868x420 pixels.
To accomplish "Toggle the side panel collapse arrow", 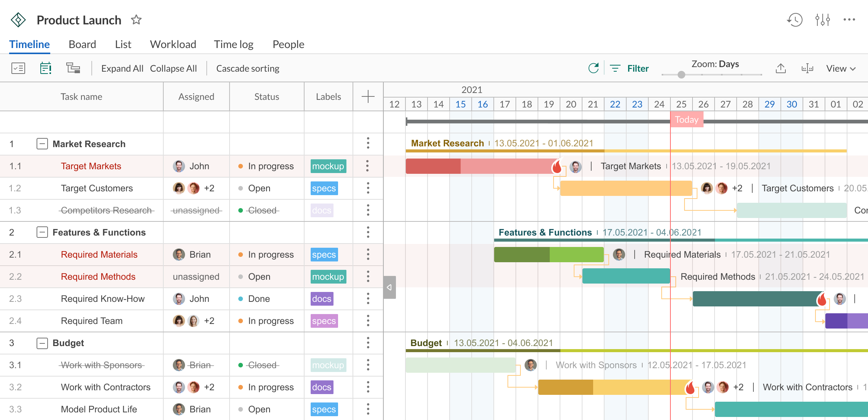I will (x=389, y=287).
